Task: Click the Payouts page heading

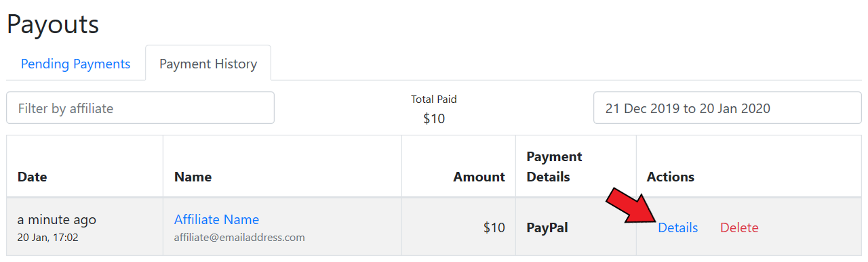Action: (53, 24)
